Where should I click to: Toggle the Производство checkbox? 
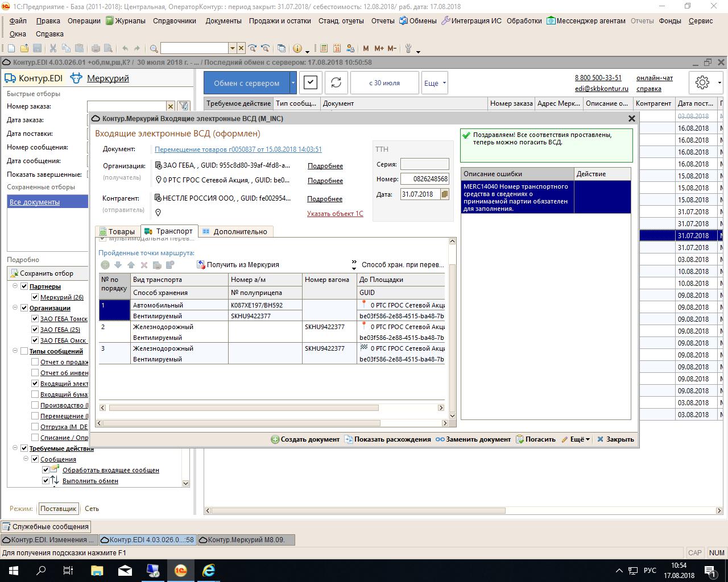click(35, 405)
